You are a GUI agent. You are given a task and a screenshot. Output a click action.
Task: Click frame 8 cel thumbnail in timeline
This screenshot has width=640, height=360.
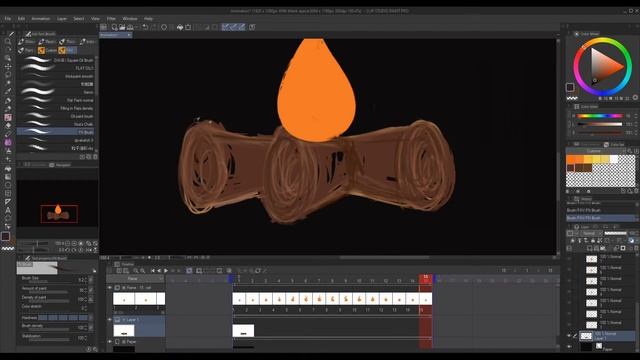333,299
